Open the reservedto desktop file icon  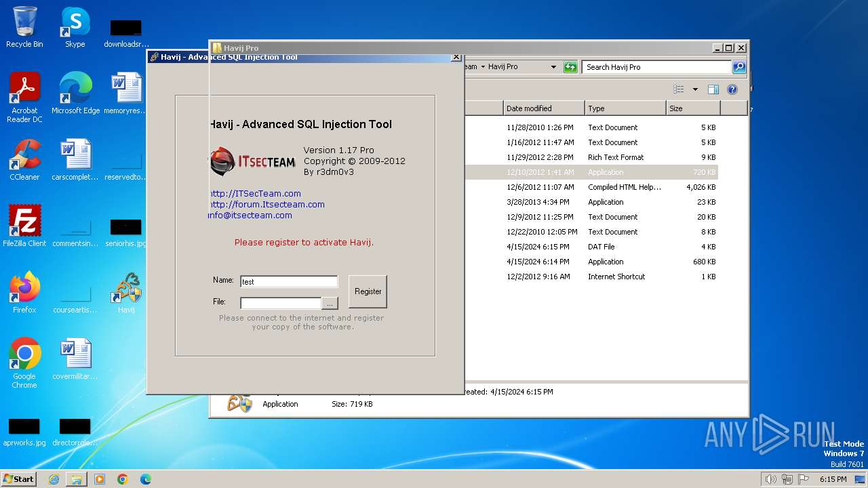[126, 164]
